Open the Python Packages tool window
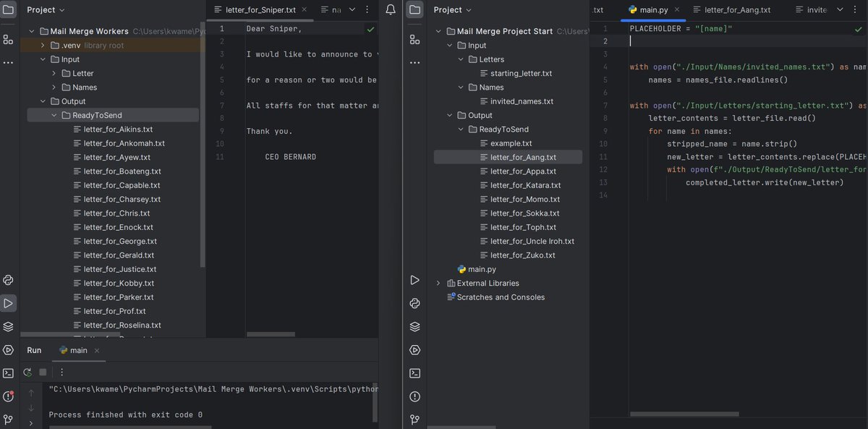 point(8,280)
